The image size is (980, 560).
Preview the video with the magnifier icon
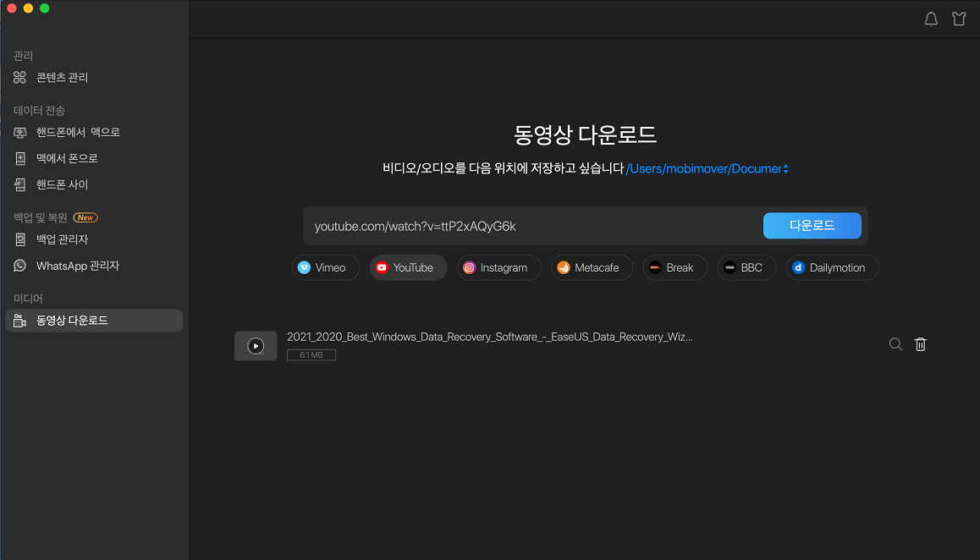coord(895,344)
